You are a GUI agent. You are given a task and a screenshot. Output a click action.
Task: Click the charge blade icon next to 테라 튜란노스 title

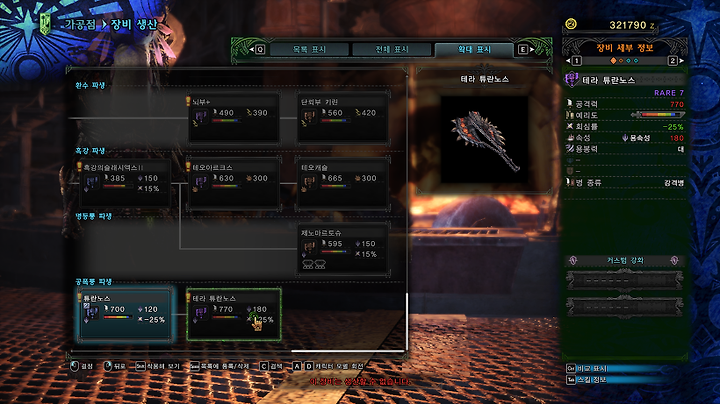[572, 79]
